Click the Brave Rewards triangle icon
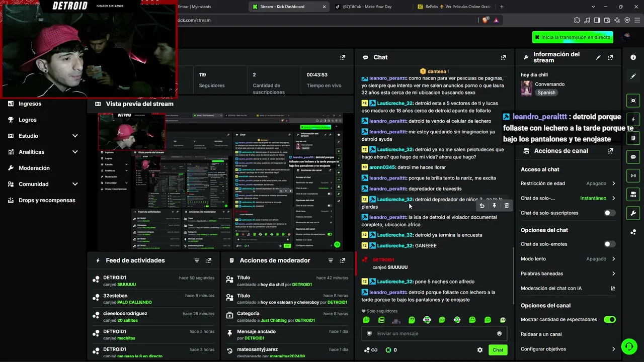 point(496,20)
